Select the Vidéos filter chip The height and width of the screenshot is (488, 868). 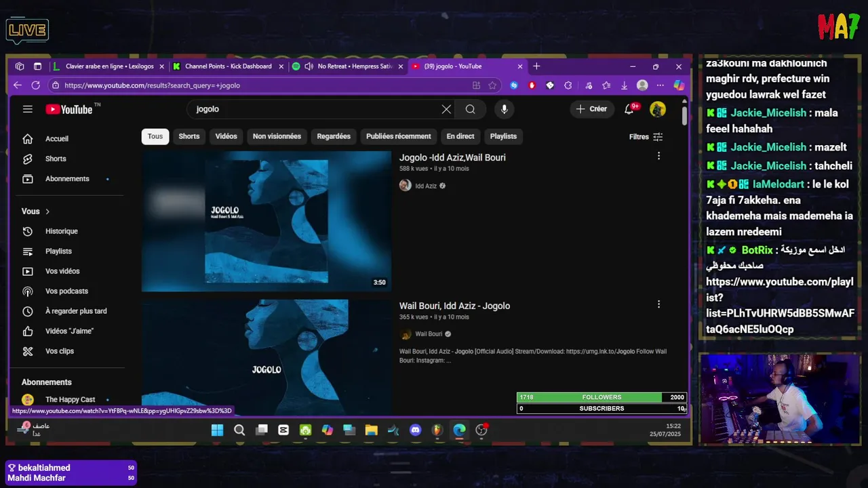[226, 136]
